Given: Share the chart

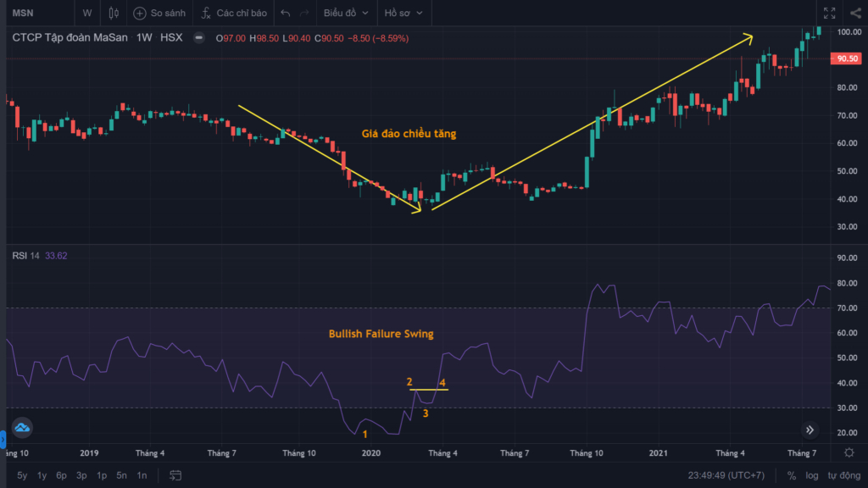Looking at the screenshot, I should pyautogui.click(x=856, y=13).
